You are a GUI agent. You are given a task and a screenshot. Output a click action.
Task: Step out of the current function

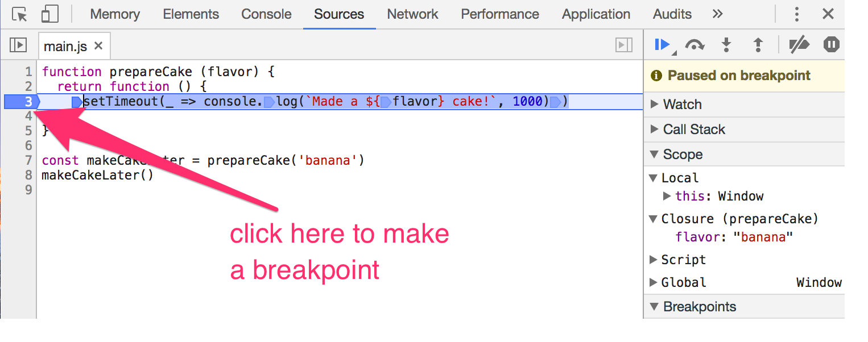pyautogui.click(x=759, y=44)
